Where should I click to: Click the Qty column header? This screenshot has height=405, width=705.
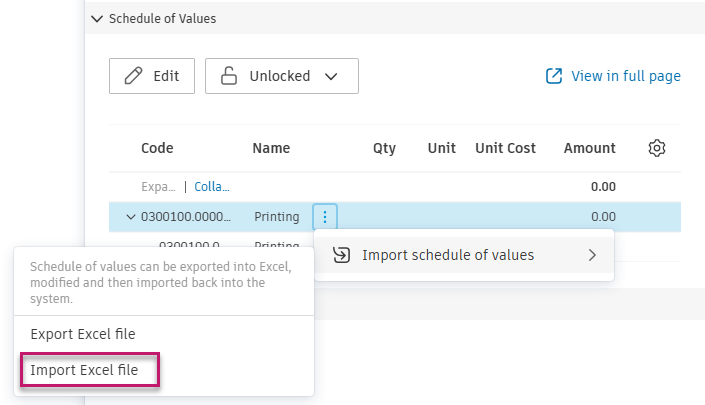pos(384,148)
